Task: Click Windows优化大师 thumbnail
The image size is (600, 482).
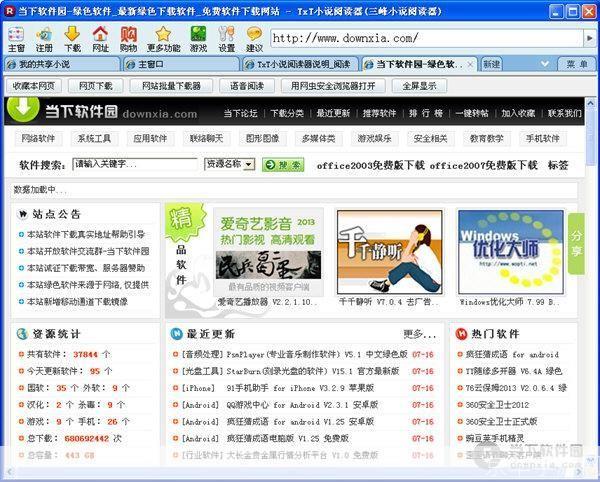Action: coord(511,252)
